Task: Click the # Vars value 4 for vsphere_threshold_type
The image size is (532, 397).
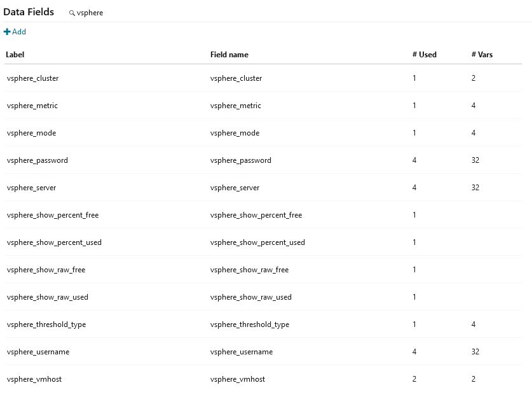Action: (474, 324)
